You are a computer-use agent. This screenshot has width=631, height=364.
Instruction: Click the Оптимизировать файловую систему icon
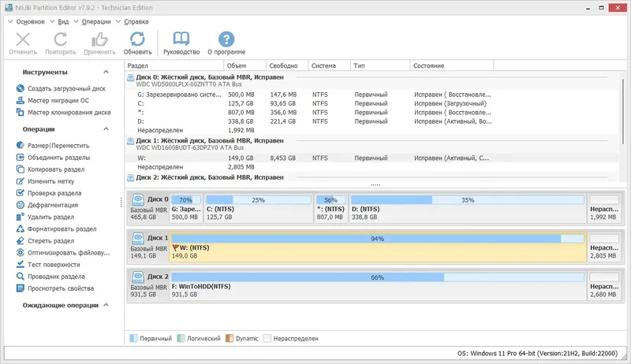click(21, 253)
